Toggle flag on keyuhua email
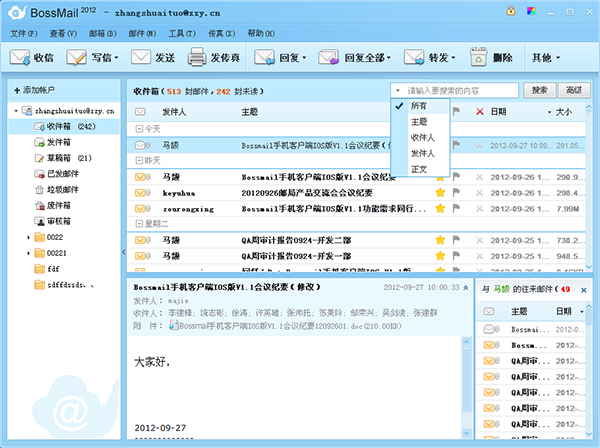The image size is (600, 448). click(x=456, y=192)
